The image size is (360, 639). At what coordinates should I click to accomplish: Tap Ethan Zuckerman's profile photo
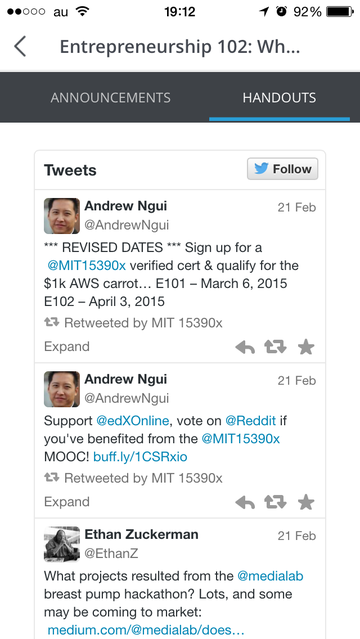(62, 544)
